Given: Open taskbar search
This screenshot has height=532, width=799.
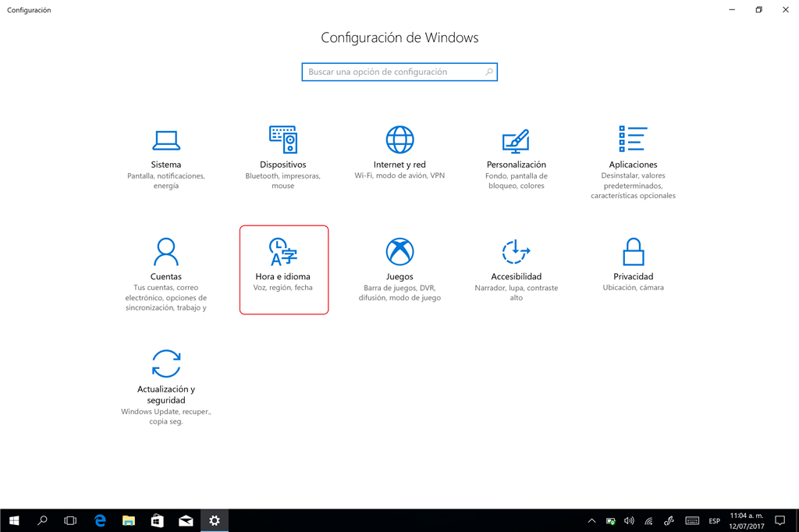Looking at the screenshot, I should pyautogui.click(x=42, y=520).
